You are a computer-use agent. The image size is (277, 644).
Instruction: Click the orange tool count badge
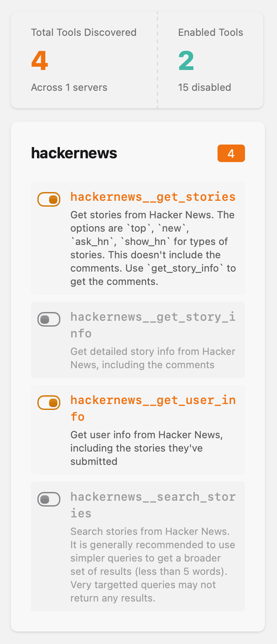[231, 154]
